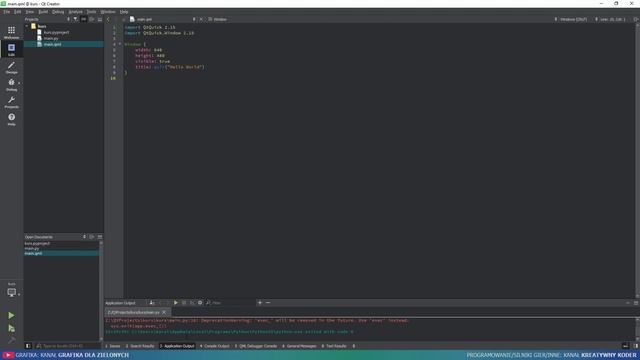Click the re-run play button in Application Output

(176, 303)
